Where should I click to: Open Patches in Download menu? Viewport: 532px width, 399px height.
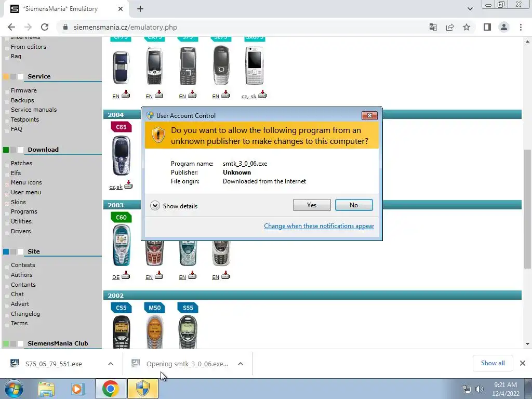(x=21, y=163)
